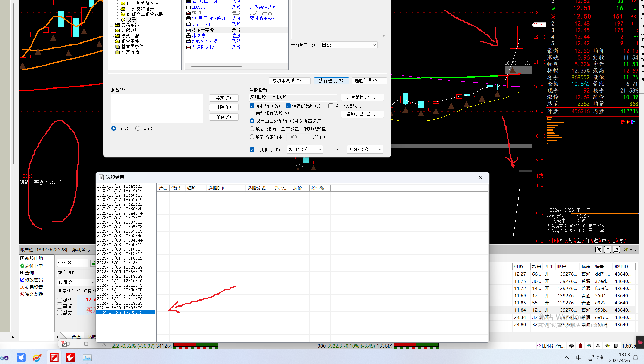Open the orange arrow stock app in taskbar
The height and width of the screenshot is (364, 644).
37,358
